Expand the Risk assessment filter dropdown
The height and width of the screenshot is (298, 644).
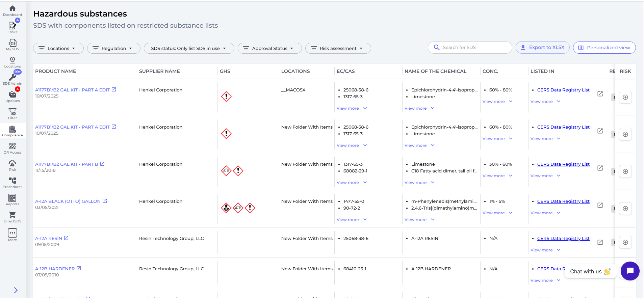coord(338,48)
